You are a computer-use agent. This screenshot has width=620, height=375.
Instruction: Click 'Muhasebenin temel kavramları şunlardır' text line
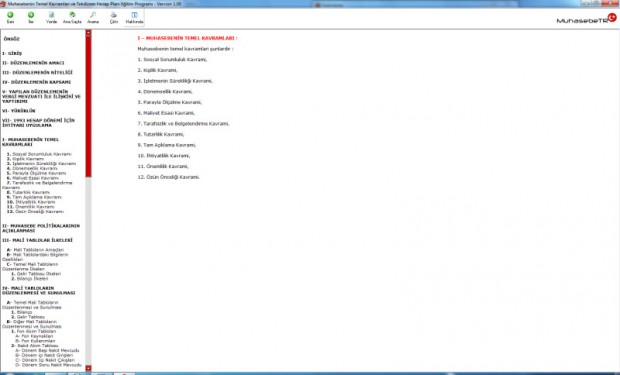pyautogui.click(x=185, y=49)
